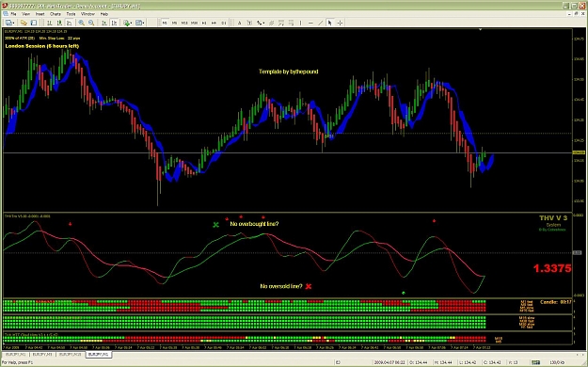Click the 'V: 13' volume status entry
This screenshot has width=588, height=367.
(514, 362)
